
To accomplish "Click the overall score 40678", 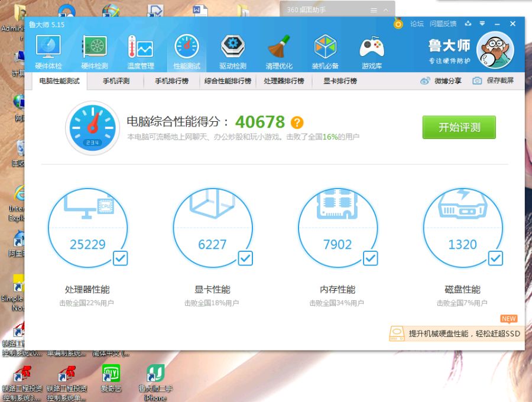I will tap(260, 122).
